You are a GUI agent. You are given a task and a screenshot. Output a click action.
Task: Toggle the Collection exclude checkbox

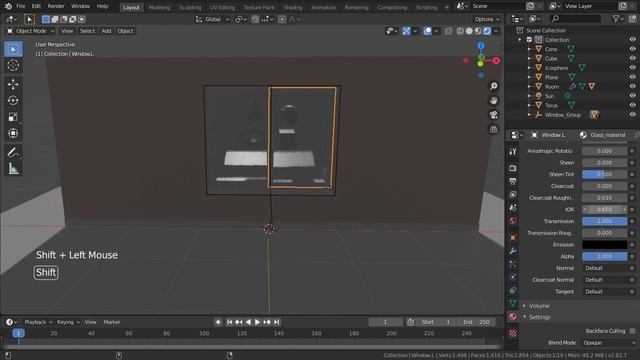coord(529,40)
